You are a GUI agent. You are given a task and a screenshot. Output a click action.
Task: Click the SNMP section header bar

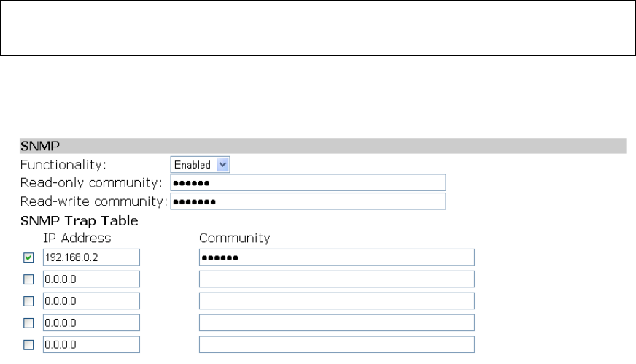(323, 146)
